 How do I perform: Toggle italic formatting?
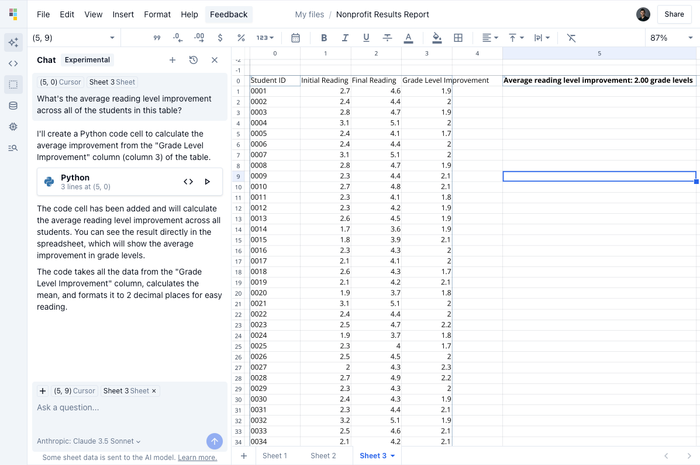[x=345, y=38]
